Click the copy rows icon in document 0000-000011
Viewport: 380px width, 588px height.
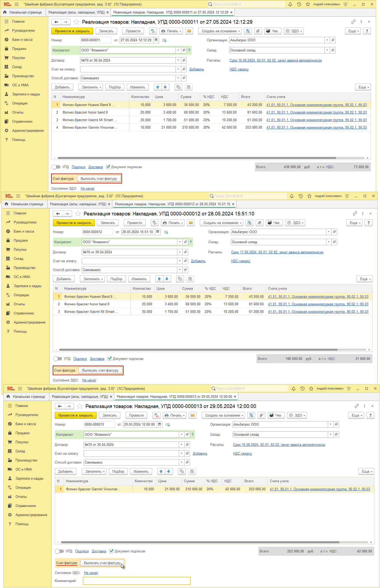(178, 87)
